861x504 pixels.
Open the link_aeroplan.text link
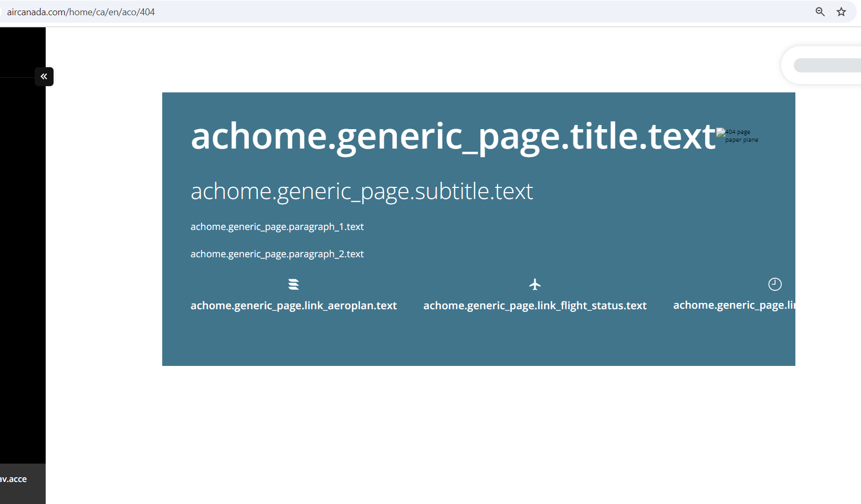(x=293, y=306)
